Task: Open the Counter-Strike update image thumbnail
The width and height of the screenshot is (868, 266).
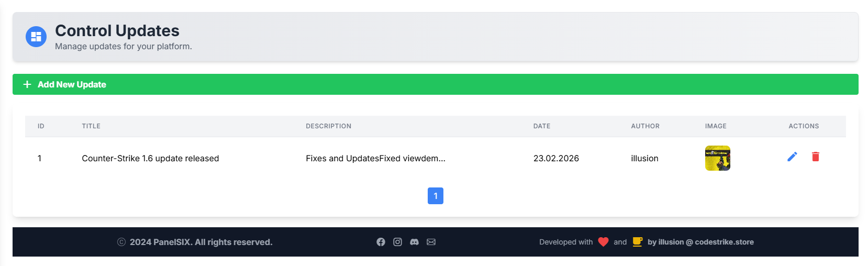Action: [x=717, y=158]
